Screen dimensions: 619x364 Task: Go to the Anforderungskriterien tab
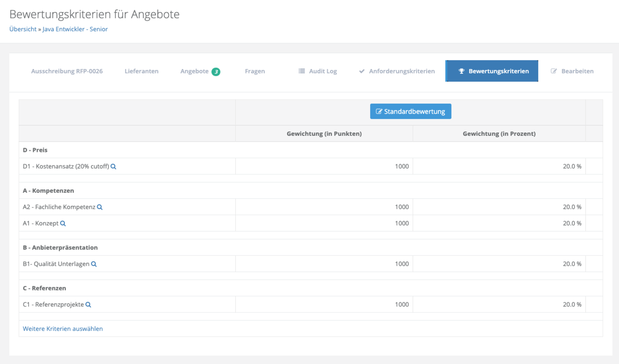[402, 71]
